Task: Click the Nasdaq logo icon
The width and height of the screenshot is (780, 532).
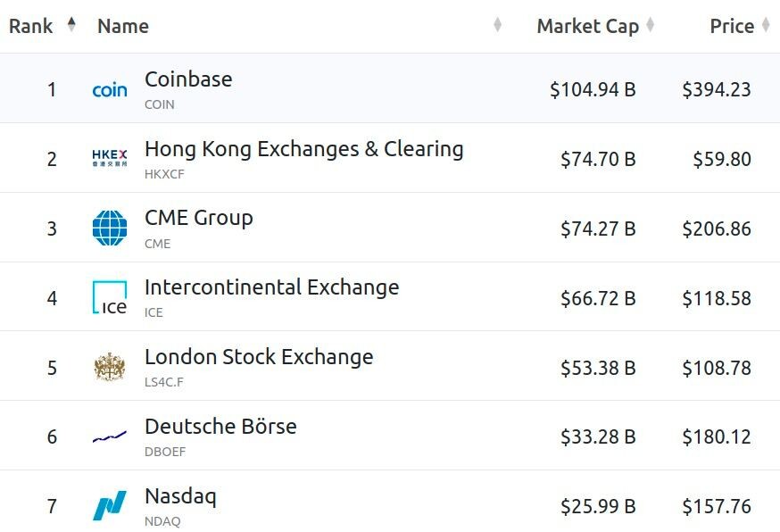Action: [x=110, y=505]
